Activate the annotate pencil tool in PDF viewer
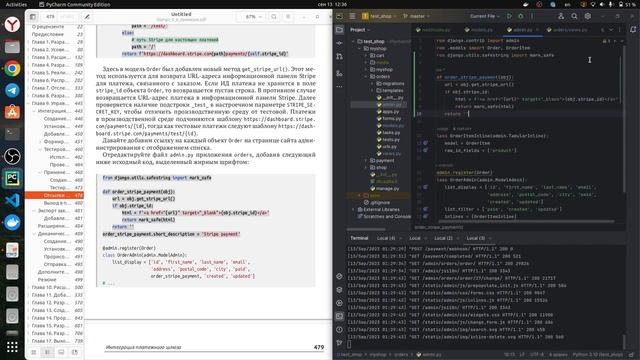The width and height of the screenshot is (640, 360). (87, 17)
